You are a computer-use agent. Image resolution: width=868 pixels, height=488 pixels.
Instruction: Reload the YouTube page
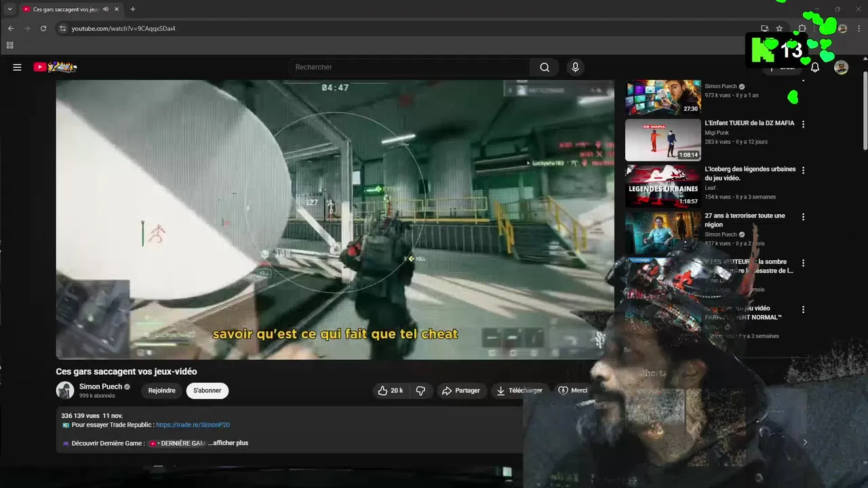(x=43, y=28)
